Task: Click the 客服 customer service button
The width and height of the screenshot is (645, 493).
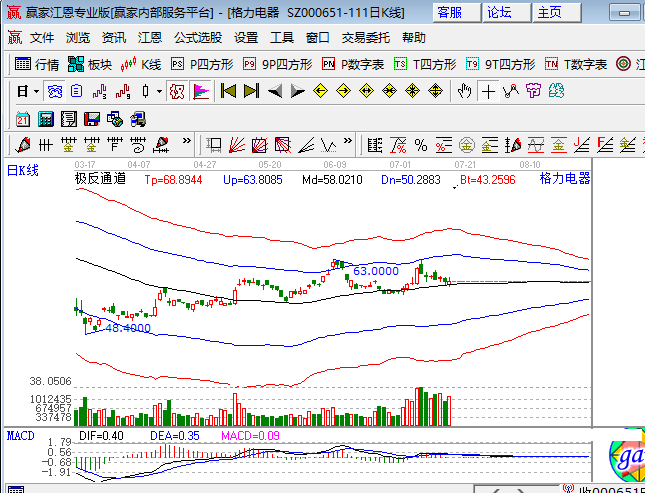Action: (x=456, y=13)
